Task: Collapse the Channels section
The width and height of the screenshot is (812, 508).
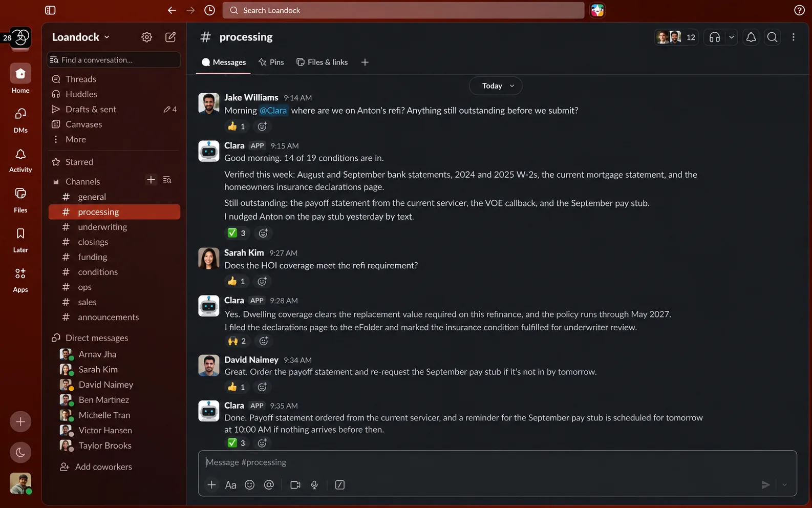Action: tap(56, 182)
